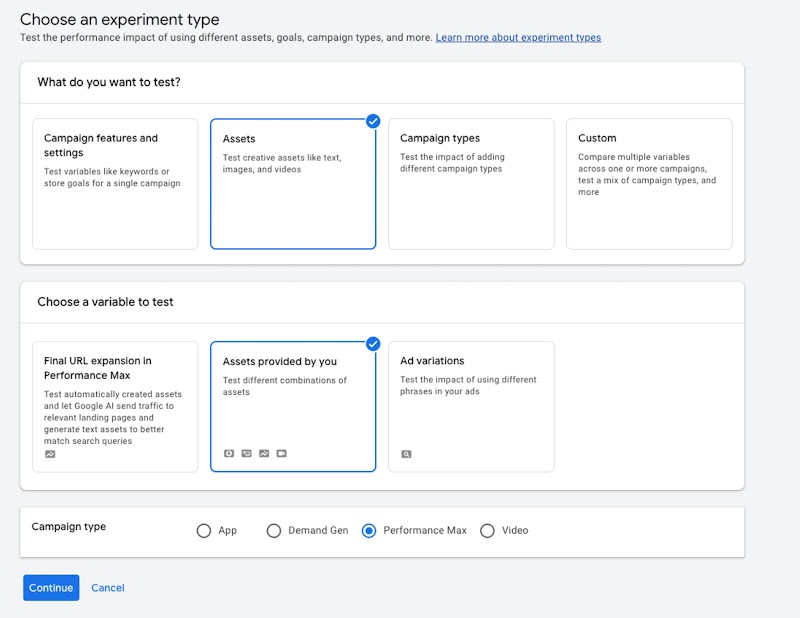
Task: Click the text asset icon on Assets provided by you
Action: 229,453
